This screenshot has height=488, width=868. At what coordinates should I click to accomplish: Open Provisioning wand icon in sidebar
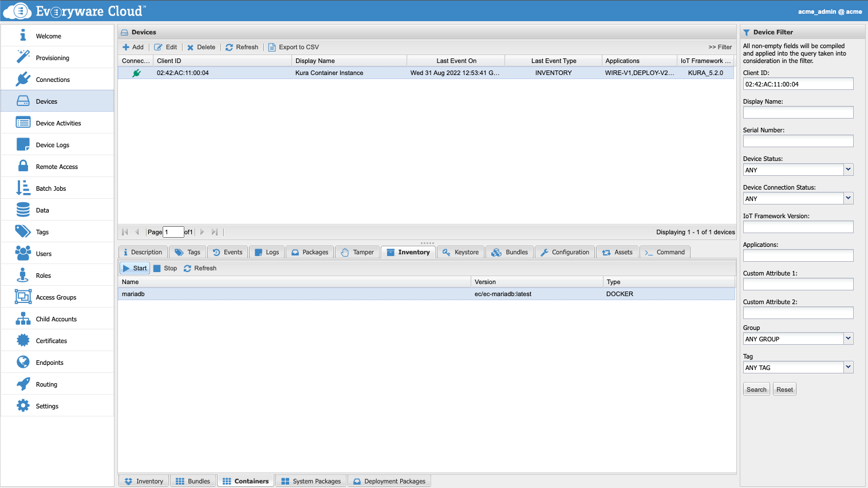[23, 57]
